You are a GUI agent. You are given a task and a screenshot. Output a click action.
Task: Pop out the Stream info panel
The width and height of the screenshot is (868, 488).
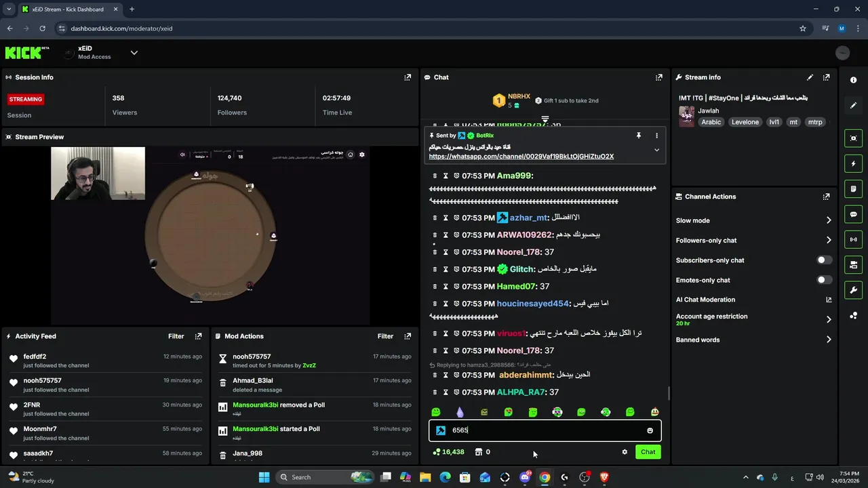coord(826,77)
